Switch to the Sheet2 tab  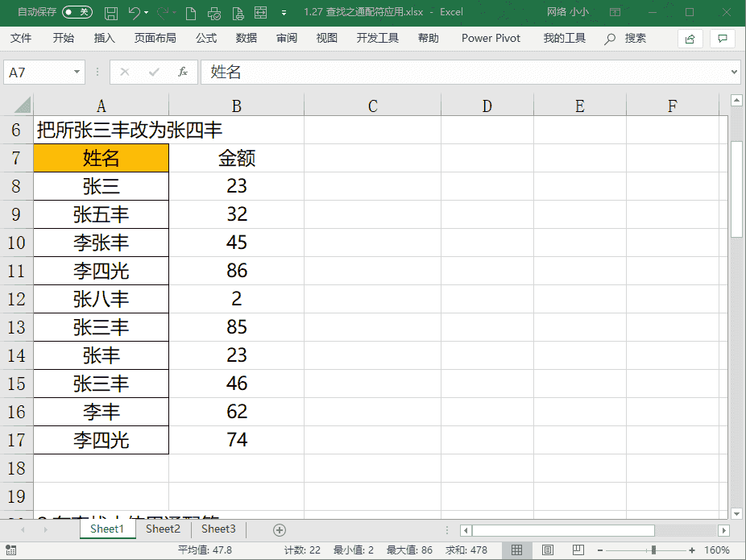[x=163, y=529]
